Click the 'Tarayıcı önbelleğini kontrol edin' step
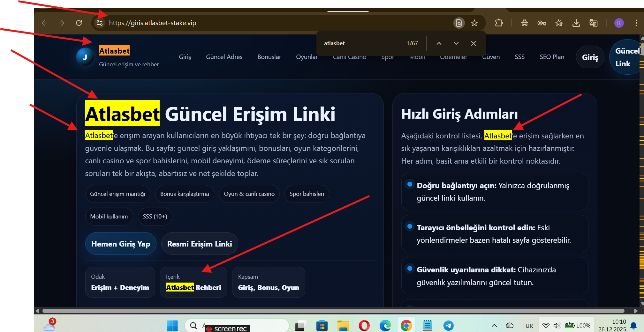This screenshot has height=332, width=644. click(495, 234)
